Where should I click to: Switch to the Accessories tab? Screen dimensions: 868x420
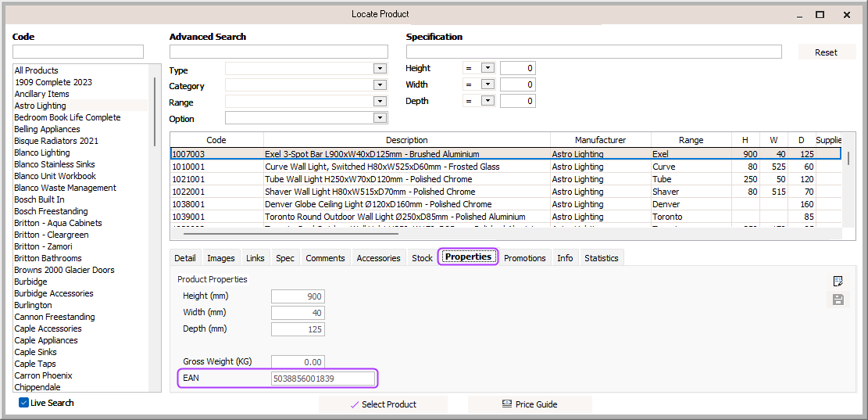(x=378, y=258)
